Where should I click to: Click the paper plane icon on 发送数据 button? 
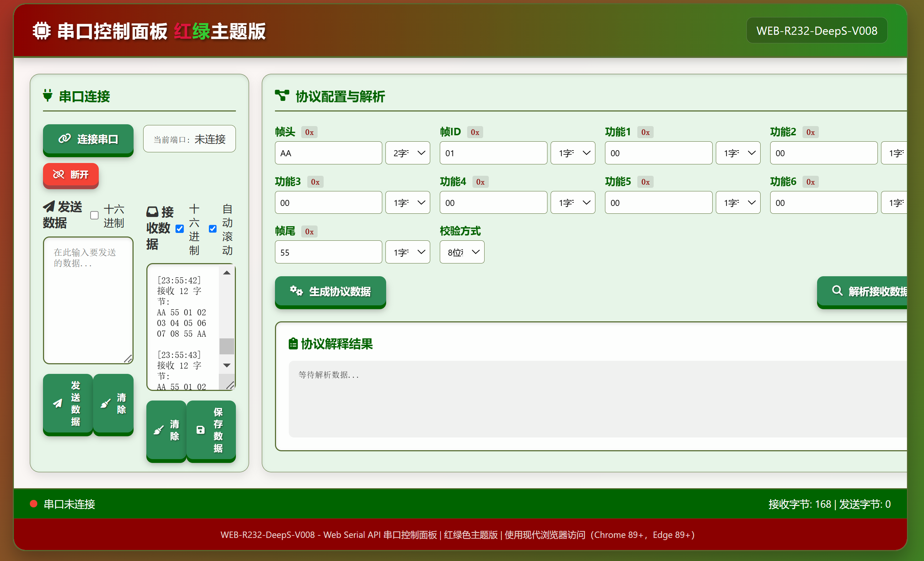click(58, 403)
